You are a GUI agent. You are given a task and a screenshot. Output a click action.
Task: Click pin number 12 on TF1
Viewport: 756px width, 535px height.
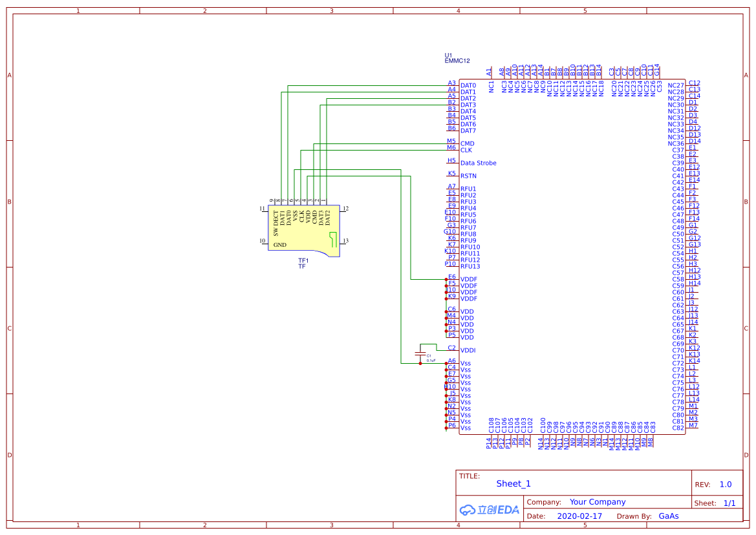345,209
